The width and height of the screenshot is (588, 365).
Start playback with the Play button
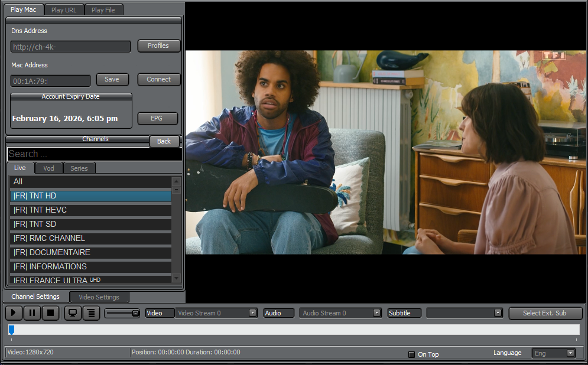(14, 313)
